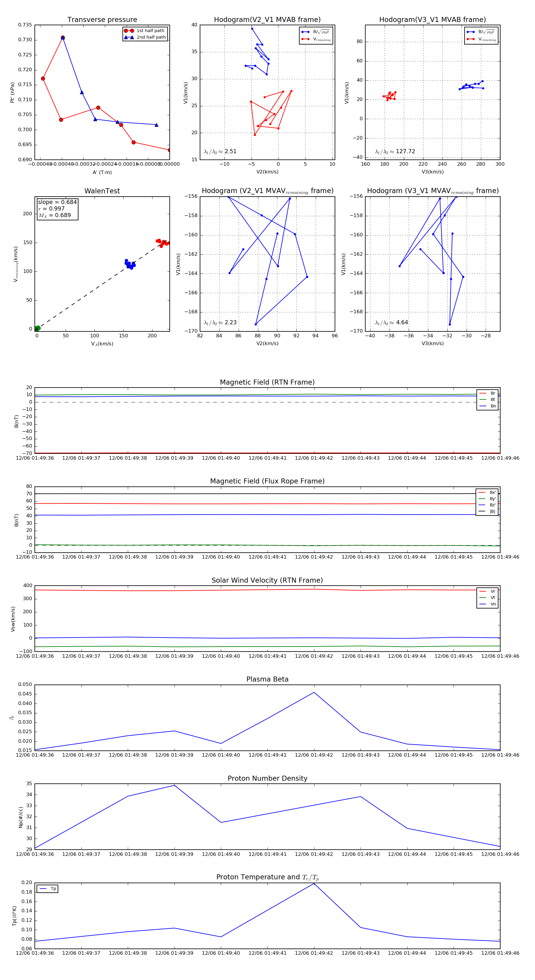Select the 'Vr' legend entry
Screen dimensions: 535x980
[487, 591]
